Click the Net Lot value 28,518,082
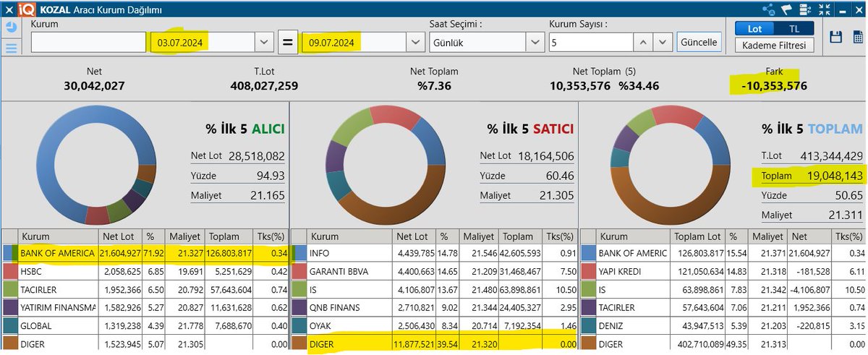Screen dimensions: 868x355 coord(257,156)
